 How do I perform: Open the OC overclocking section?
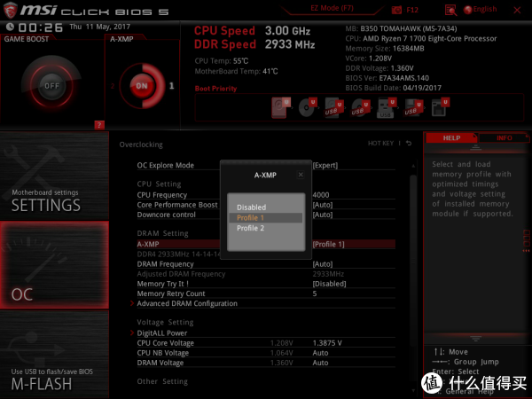point(54,265)
